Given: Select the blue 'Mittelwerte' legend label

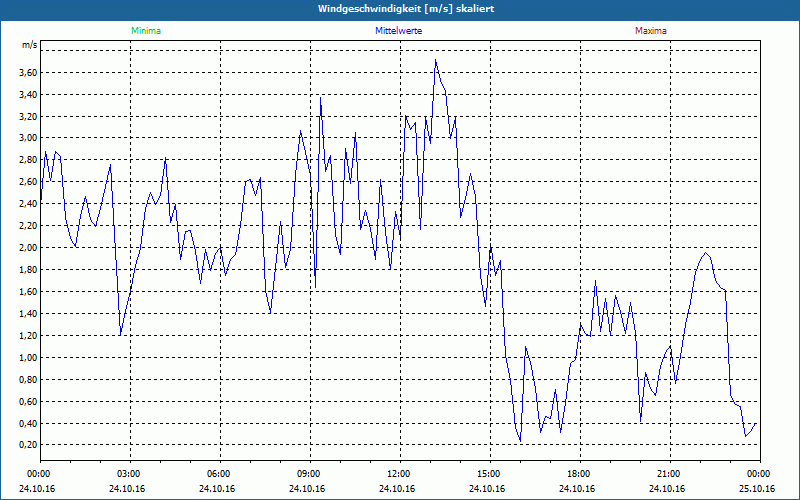Looking at the screenshot, I should point(398,31).
